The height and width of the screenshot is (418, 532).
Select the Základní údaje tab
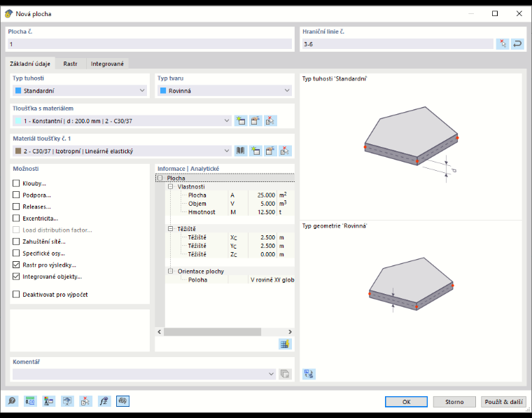(30, 64)
